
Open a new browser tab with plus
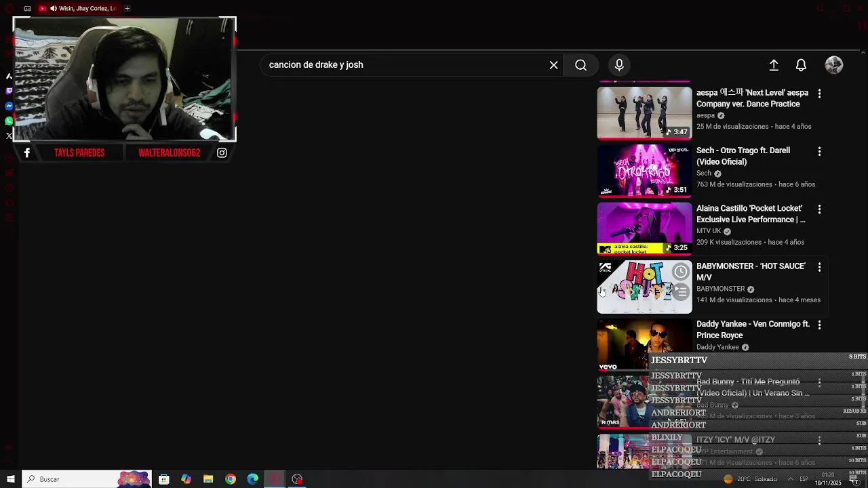pos(127,8)
